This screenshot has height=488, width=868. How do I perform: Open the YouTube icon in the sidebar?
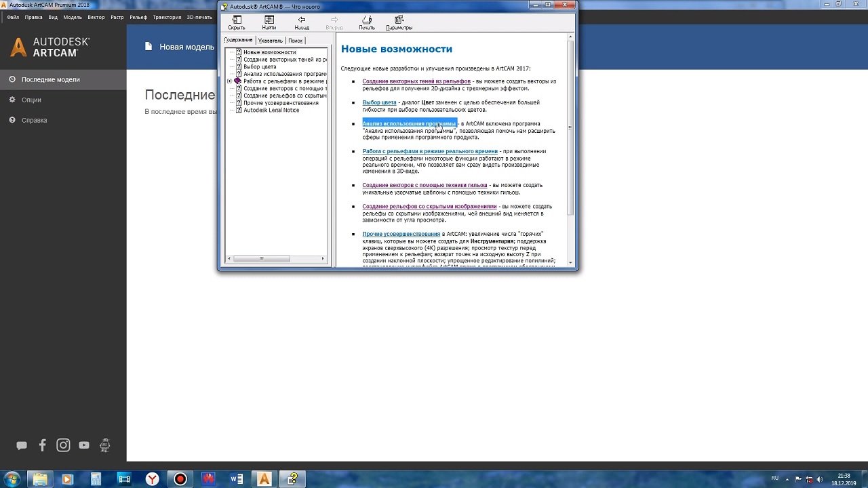[x=84, y=445]
